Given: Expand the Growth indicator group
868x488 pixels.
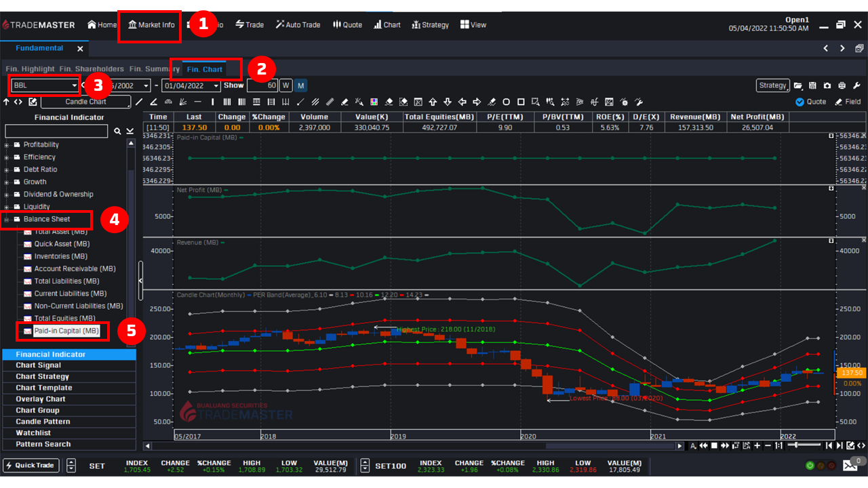Looking at the screenshot, I should pyautogui.click(x=7, y=182).
